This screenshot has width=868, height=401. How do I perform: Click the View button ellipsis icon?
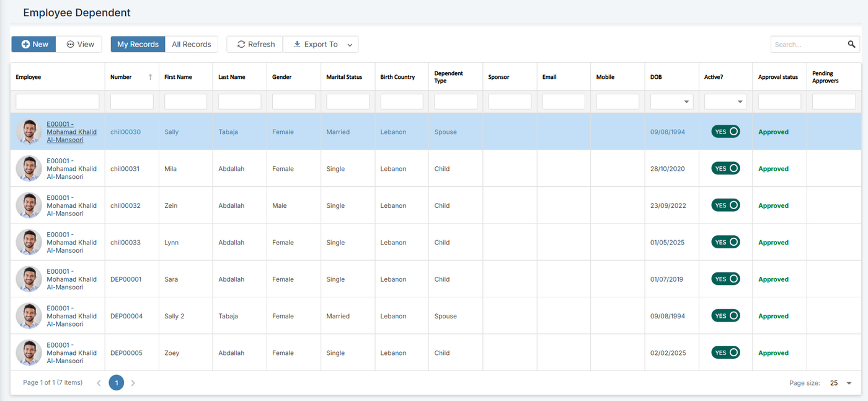[70, 44]
